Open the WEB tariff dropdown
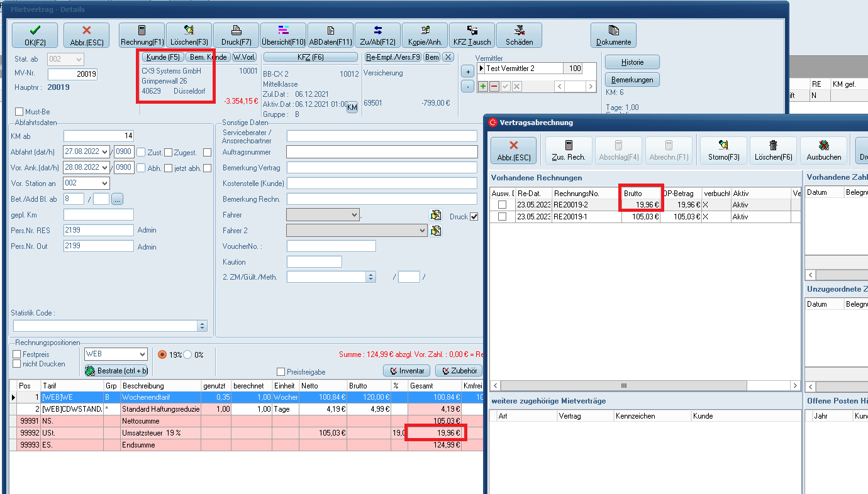This screenshot has width=868, height=494. tap(142, 354)
